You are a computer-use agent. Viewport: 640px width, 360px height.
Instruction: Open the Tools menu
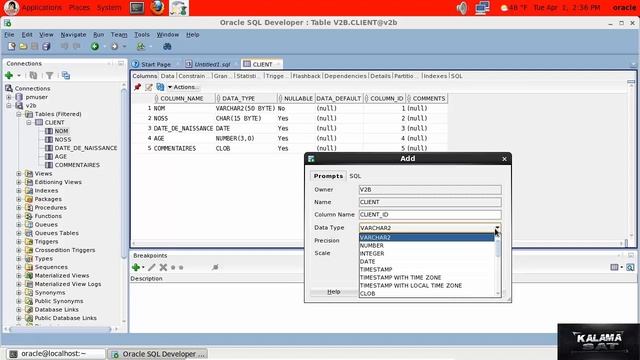click(x=142, y=35)
